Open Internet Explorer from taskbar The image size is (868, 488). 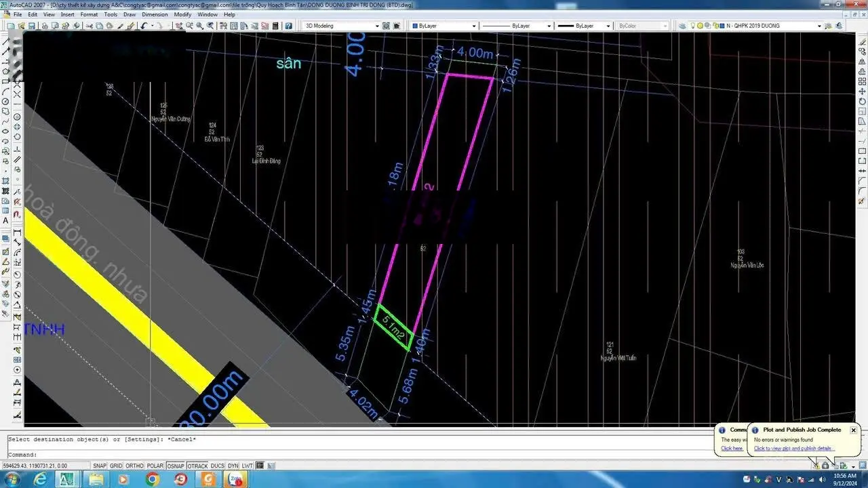(x=40, y=479)
